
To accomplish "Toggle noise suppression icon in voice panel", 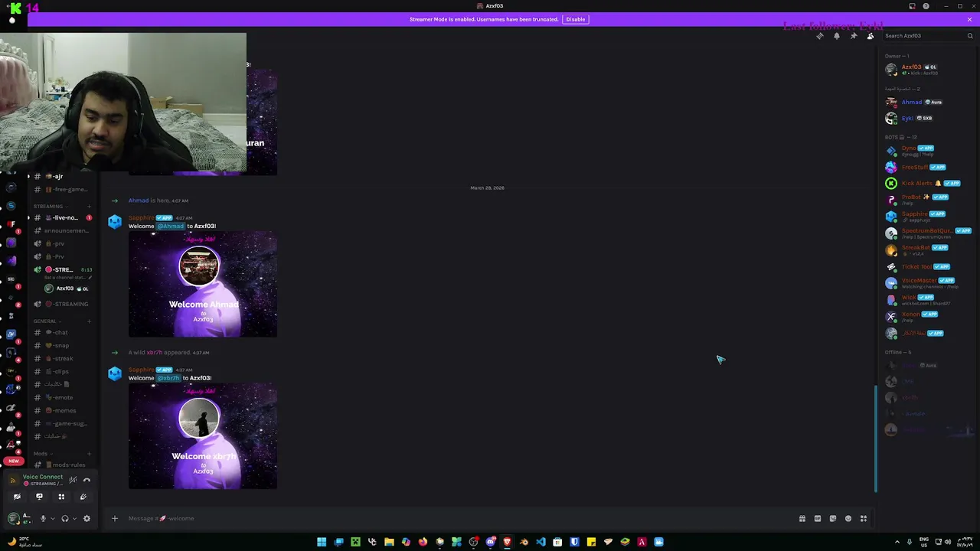I will (x=73, y=480).
